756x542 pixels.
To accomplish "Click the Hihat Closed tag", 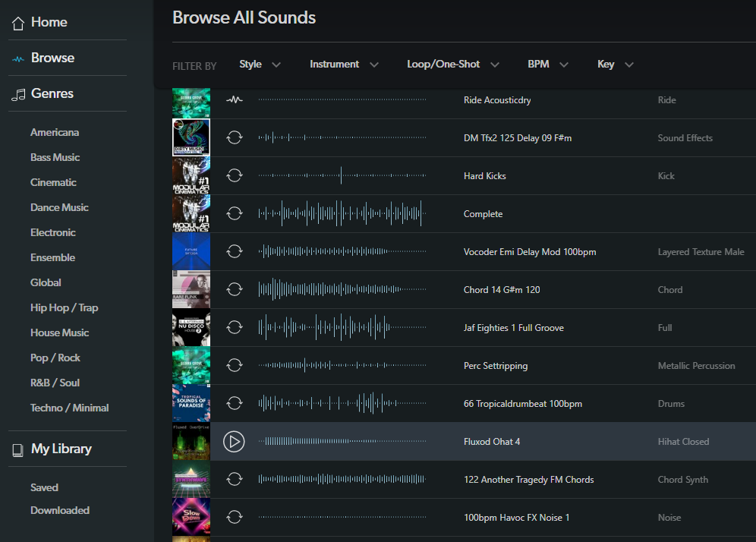I will pos(683,442).
